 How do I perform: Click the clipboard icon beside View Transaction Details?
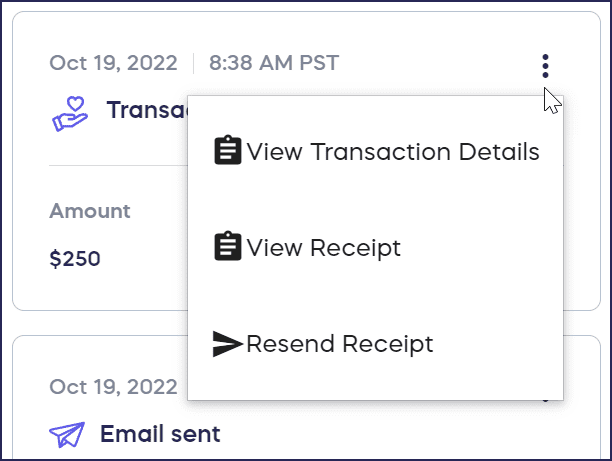click(x=229, y=151)
